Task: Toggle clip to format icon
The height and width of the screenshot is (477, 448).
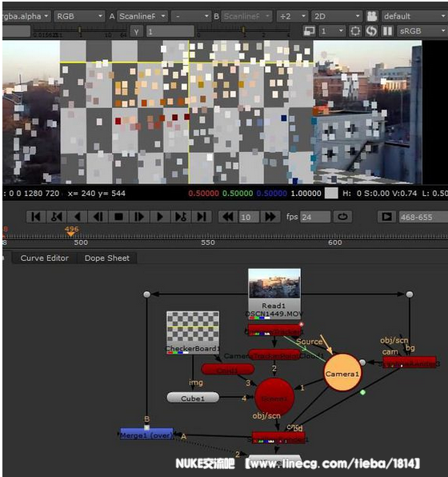Action: 309,31
